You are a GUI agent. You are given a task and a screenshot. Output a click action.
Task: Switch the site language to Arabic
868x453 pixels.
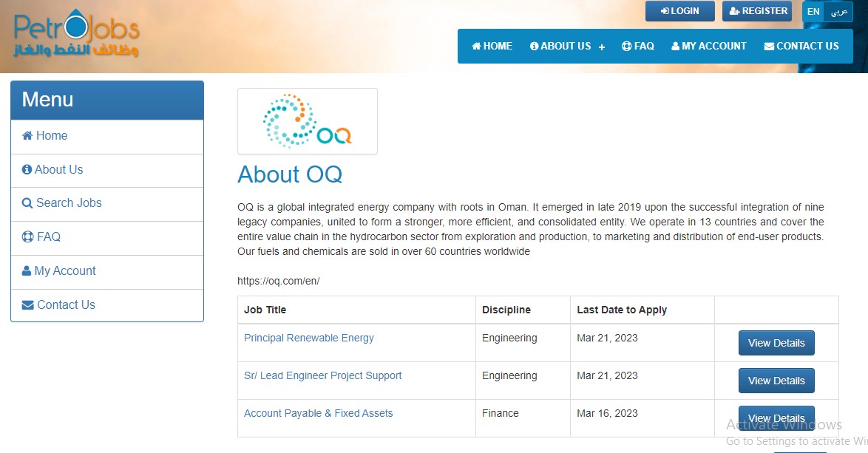click(838, 12)
